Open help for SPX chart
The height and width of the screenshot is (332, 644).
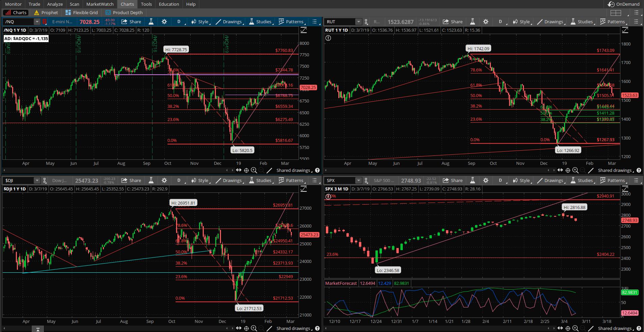point(639,328)
